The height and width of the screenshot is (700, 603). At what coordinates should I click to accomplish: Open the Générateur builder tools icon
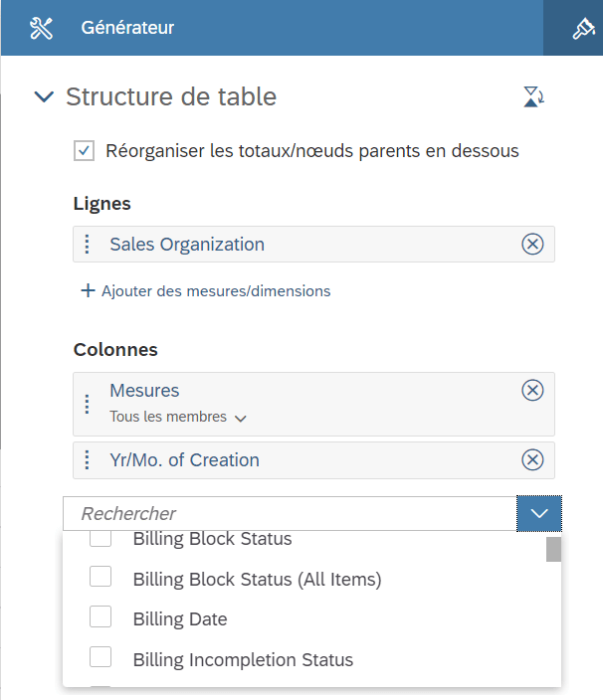(41, 28)
